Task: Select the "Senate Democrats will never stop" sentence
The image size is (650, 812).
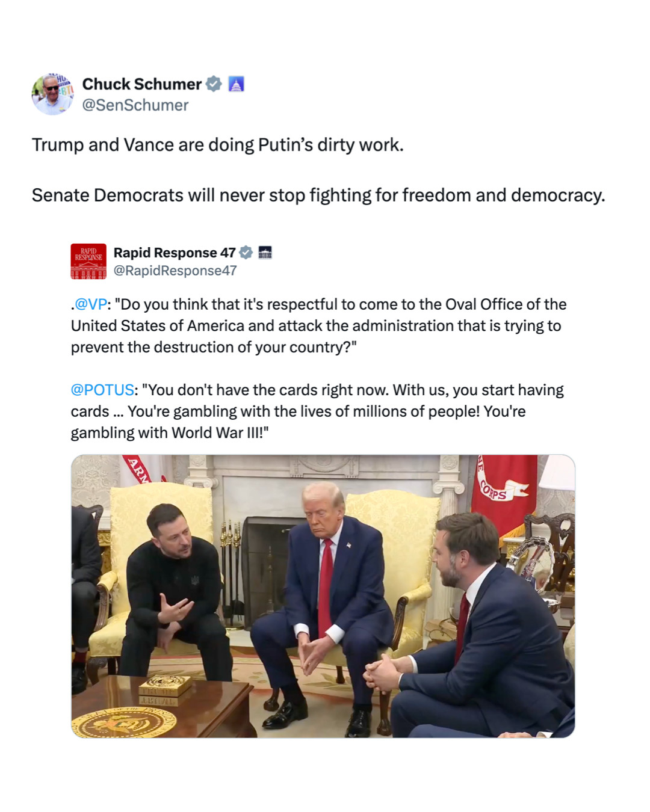Action: [x=318, y=195]
